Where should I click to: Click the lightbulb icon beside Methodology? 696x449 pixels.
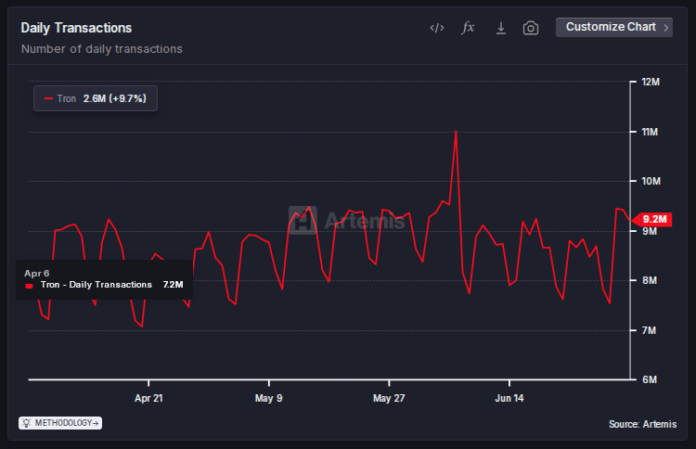point(27,423)
